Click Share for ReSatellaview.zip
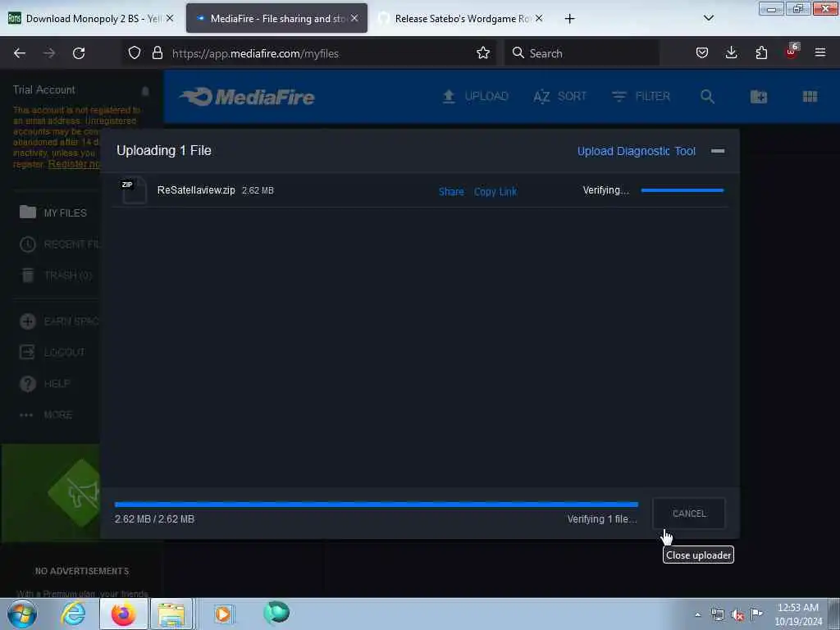840x630 pixels. [x=451, y=191]
